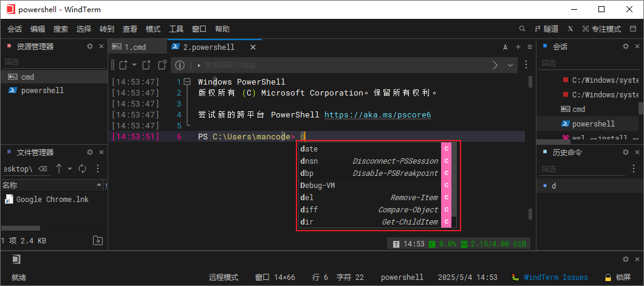The width and height of the screenshot is (644, 286).
Task: Click the new session icon in toolbar
Action: coord(122,65)
